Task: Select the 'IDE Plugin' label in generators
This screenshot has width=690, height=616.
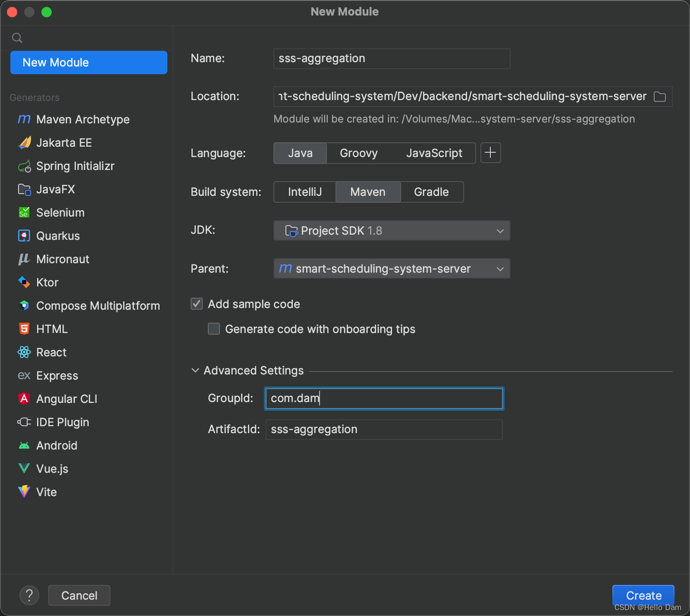Action: pyautogui.click(x=63, y=422)
